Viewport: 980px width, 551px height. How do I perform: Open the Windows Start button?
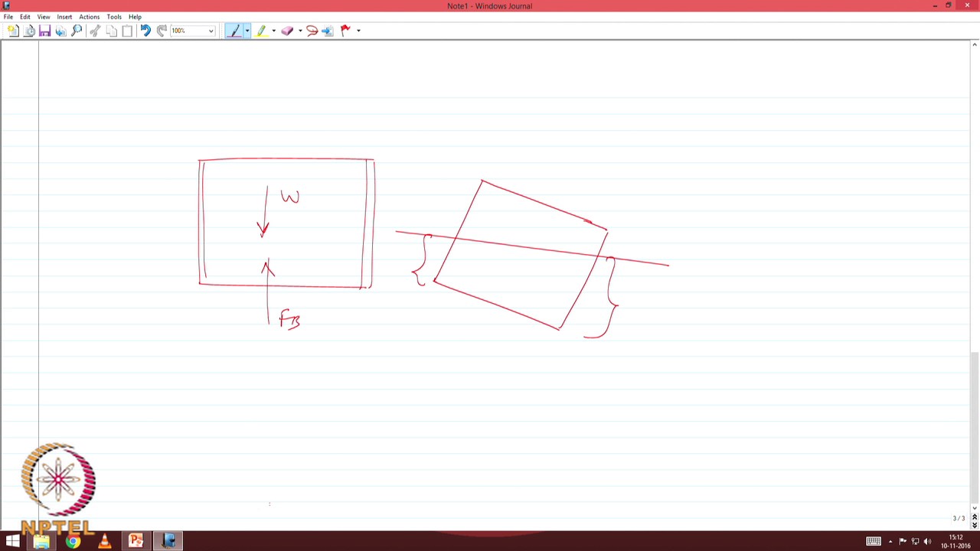tap(12, 541)
